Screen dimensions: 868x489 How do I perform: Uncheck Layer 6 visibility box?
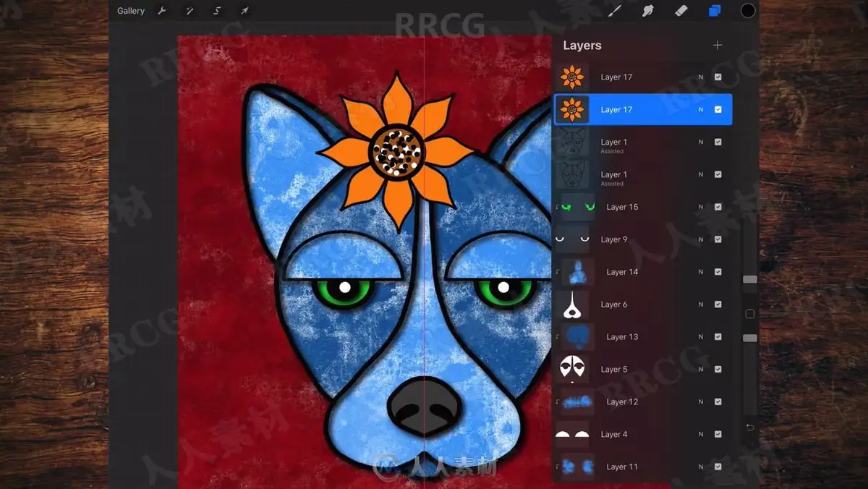[x=718, y=305]
